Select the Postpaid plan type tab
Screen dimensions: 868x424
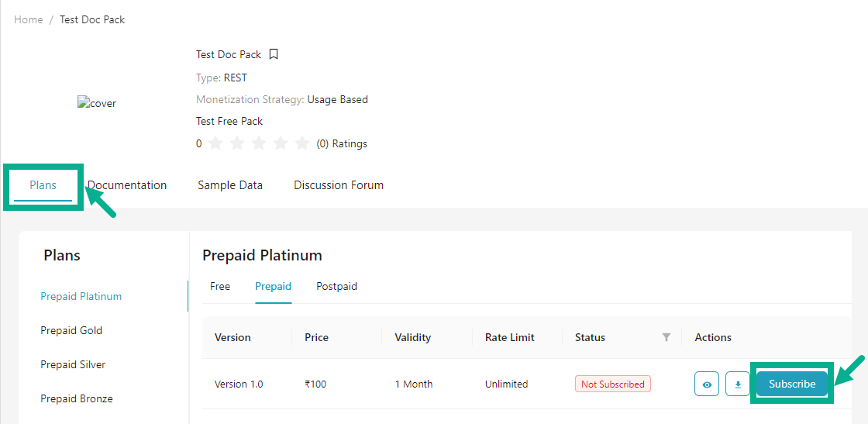point(336,286)
